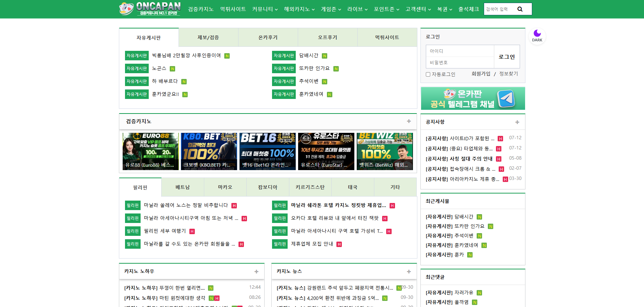Toggle the DARK mode moon icon
The image size is (644, 307).
(x=537, y=36)
